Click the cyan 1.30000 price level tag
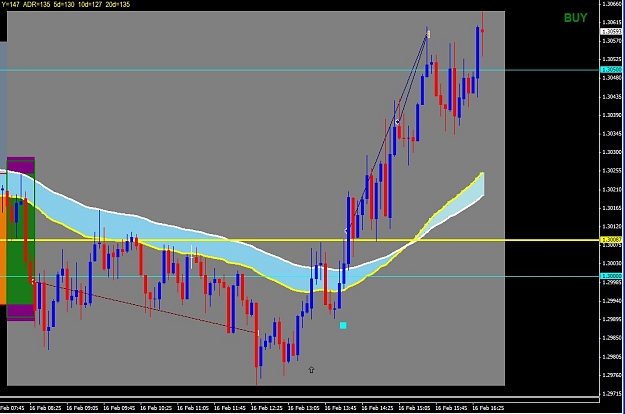Image resolution: width=625 pixels, height=414 pixels. pyautogui.click(x=611, y=276)
